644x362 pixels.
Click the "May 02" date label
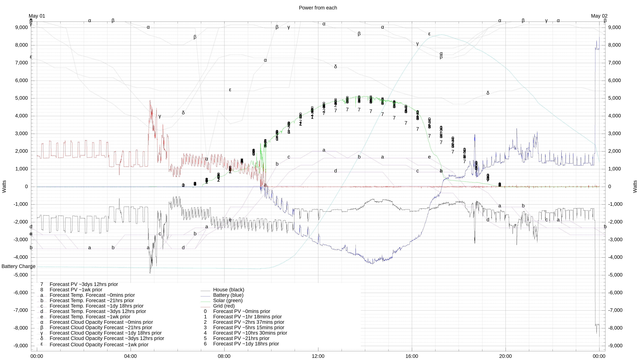tap(599, 16)
